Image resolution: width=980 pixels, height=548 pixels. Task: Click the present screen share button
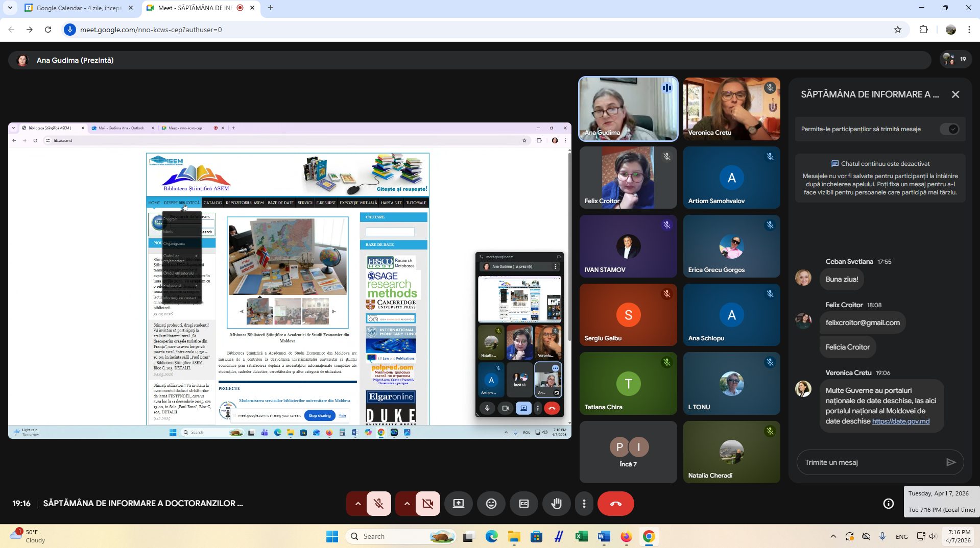458,504
